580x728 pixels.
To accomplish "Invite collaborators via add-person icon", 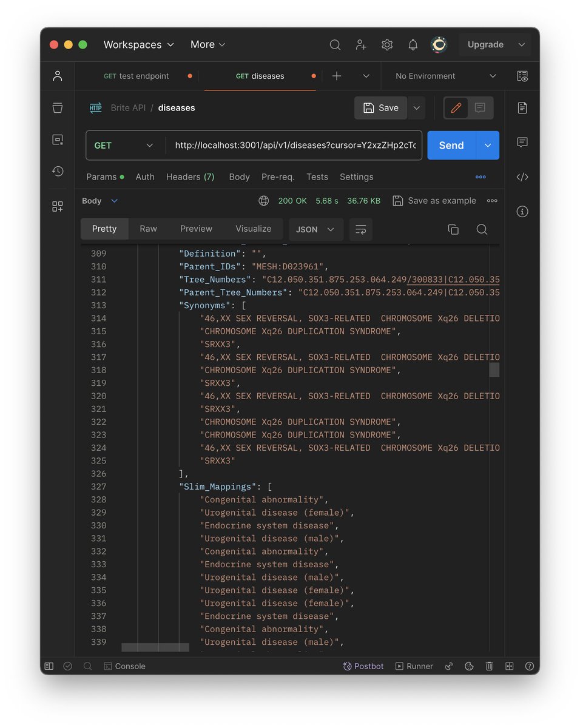I will [x=361, y=44].
